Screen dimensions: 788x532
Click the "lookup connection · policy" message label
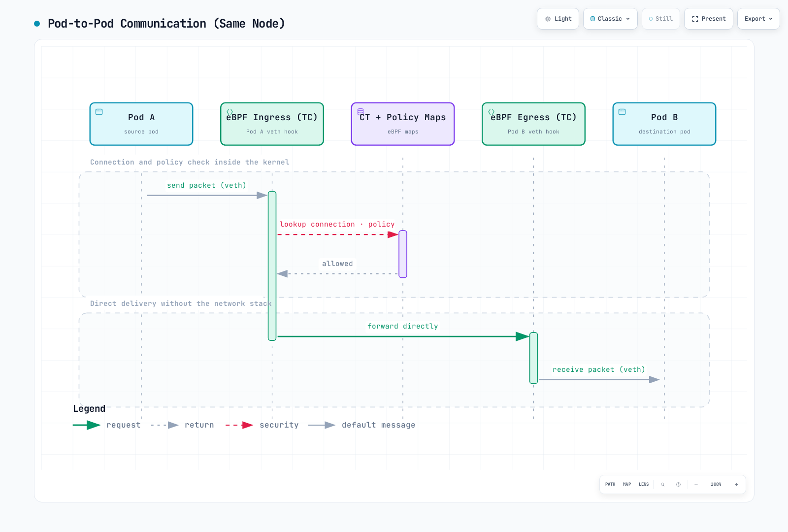[337, 224]
